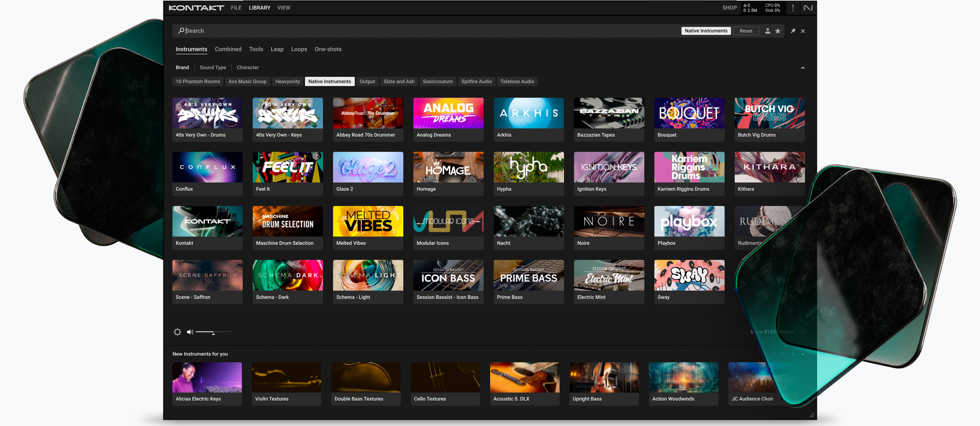Screen dimensions: 980x426
Task: Open the Homage library tile
Action: click(448, 174)
